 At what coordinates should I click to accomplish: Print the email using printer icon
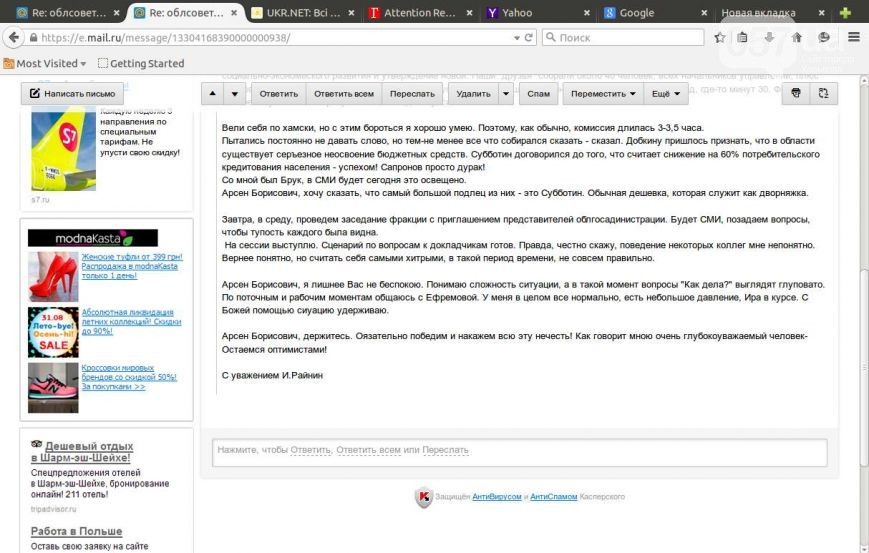pyautogui.click(x=796, y=93)
